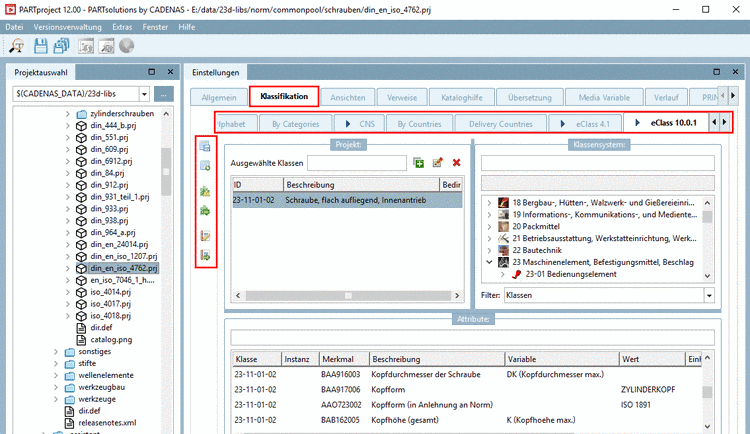Click the Projektauswahl panel float icon
Image resolution: width=750 pixels, height=434 pixels.
tap(152, 72)
